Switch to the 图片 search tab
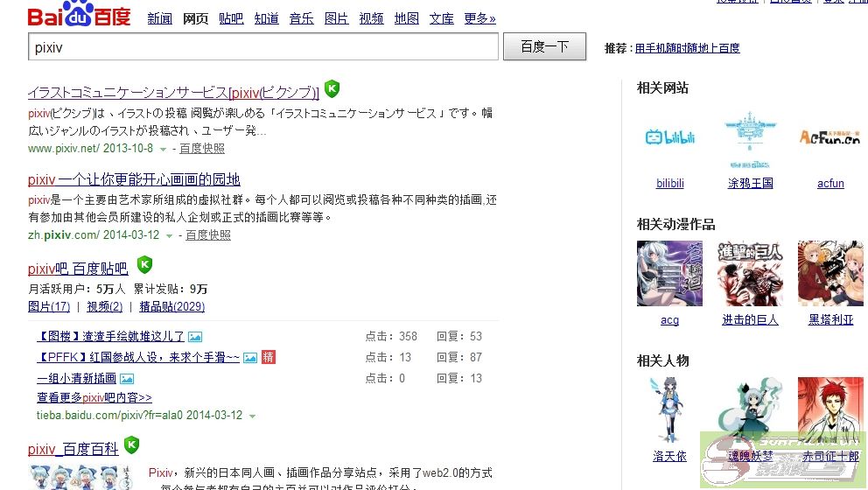This screenshot has height=490, width=868. click(x=337, y=18)
